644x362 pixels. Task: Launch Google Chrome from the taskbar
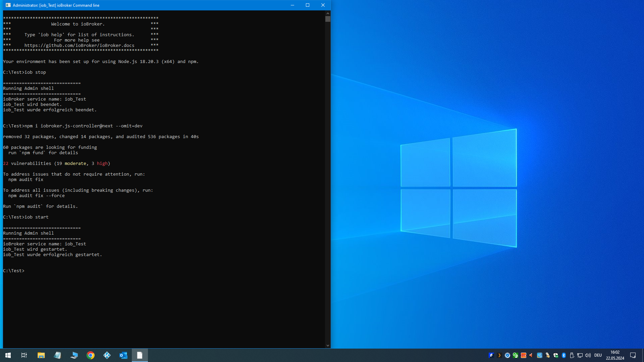click(x=91, y=355)
